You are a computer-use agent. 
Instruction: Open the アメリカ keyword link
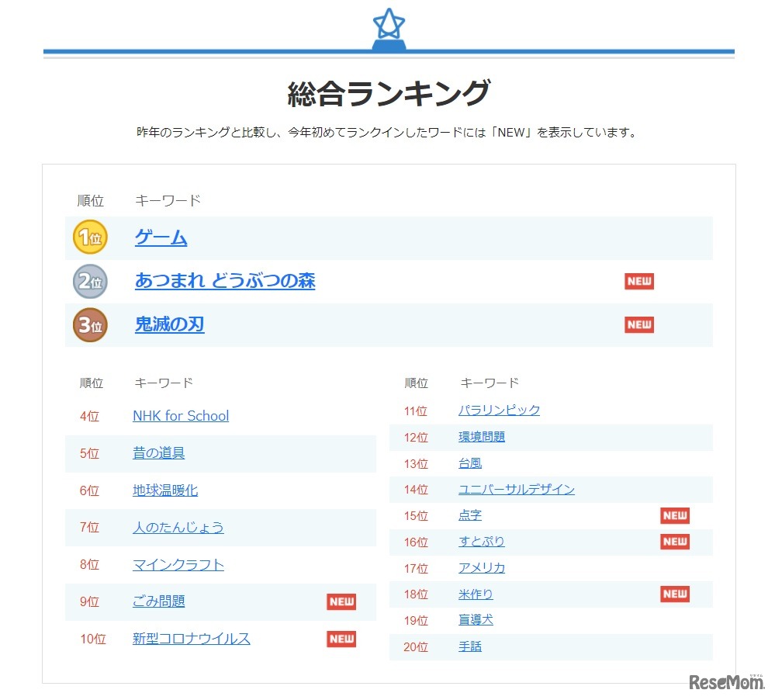click(x=482, y=568)
